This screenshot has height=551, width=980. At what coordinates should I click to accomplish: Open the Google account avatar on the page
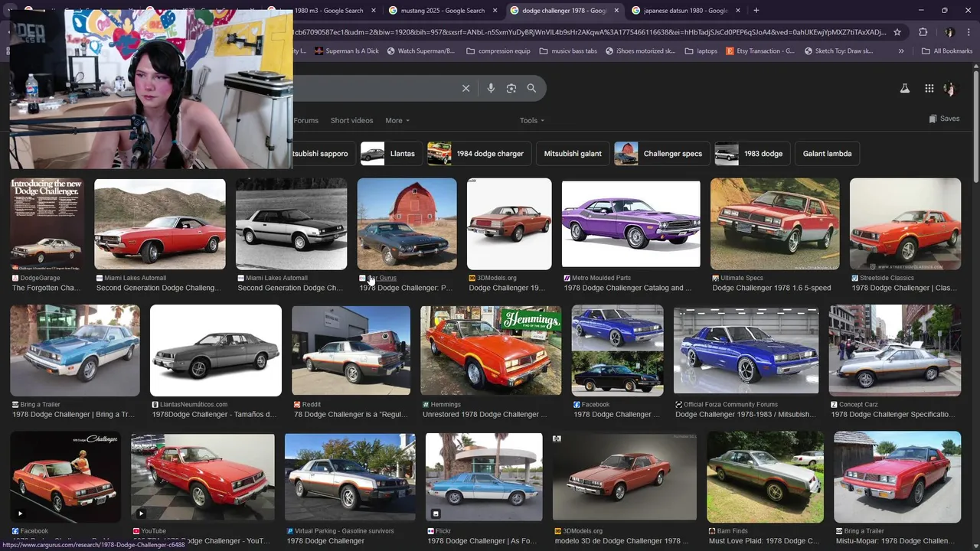coord(949,88)
